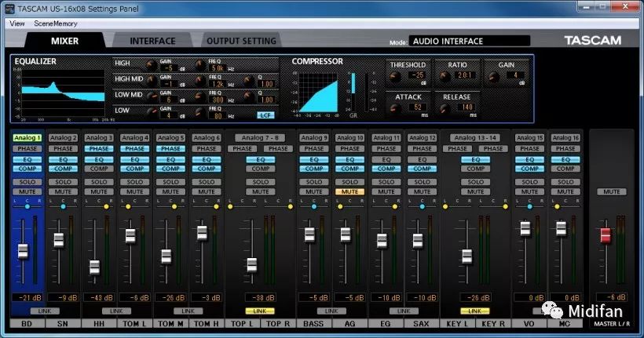Click the VO channel name label
Viewport: 644px width, 338px height.
tap(529, 324)
